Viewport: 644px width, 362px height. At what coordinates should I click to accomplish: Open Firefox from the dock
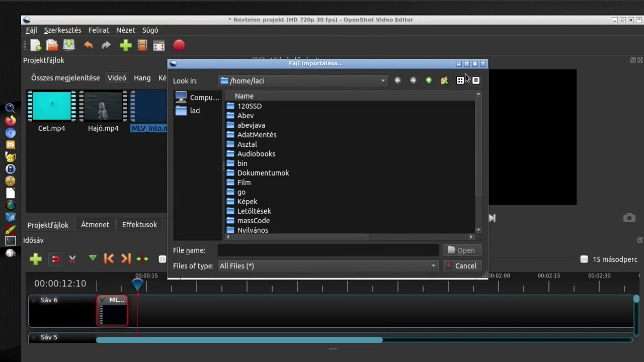[x=10, y=121]
